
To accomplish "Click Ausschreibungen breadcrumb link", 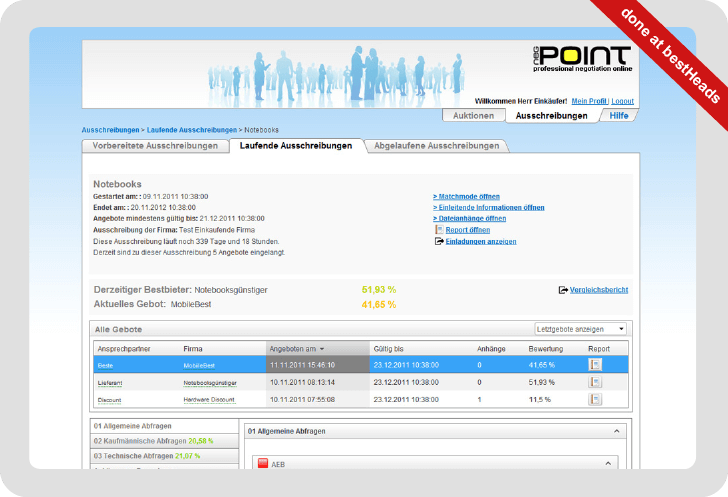I will coord(110,130).
